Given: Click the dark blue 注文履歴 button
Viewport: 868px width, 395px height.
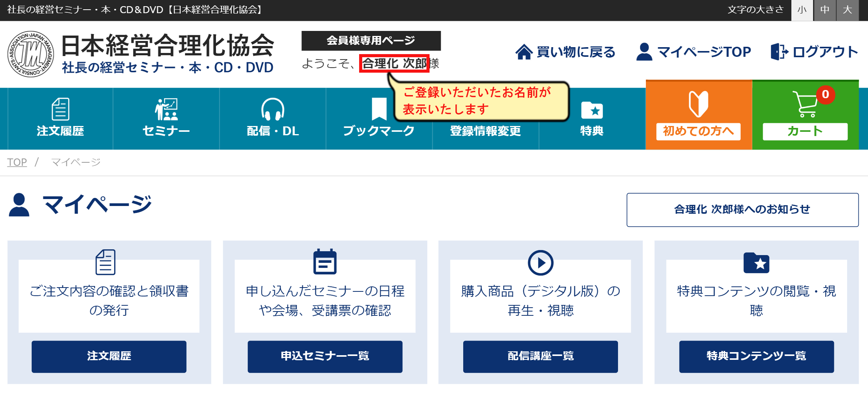Looking at the screenshot, I should click(x=109, y=356).
